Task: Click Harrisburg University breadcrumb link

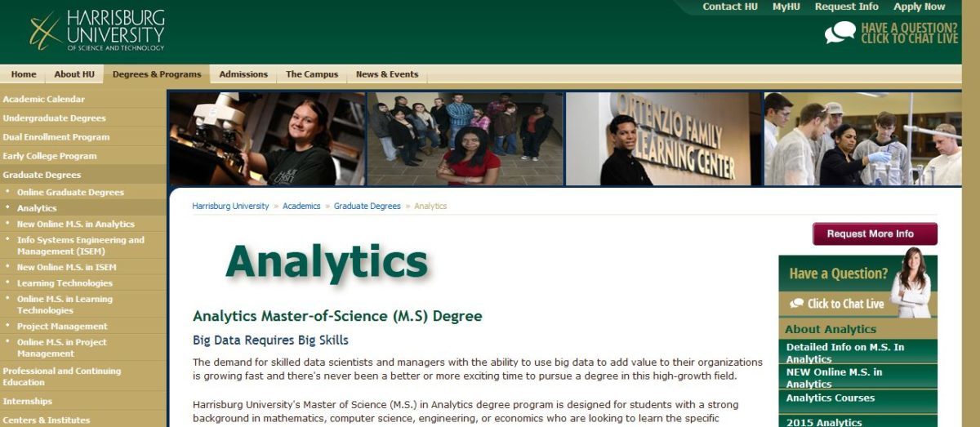Action: [x=230, y=207]
